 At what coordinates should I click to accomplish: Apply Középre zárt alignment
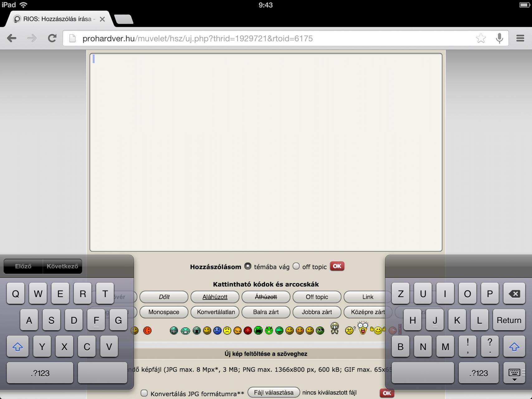pyautogui.click(x=368, y=312)
